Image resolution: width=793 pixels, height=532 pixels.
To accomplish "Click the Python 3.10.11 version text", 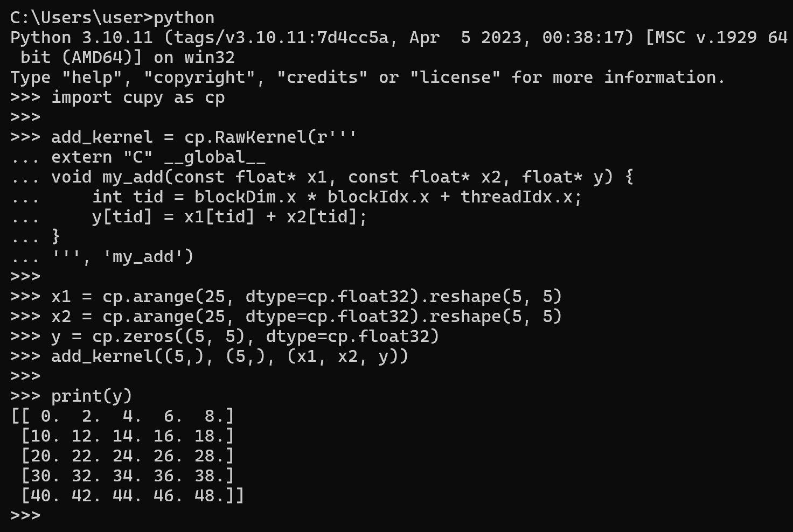I will click(x=81, y=38).
